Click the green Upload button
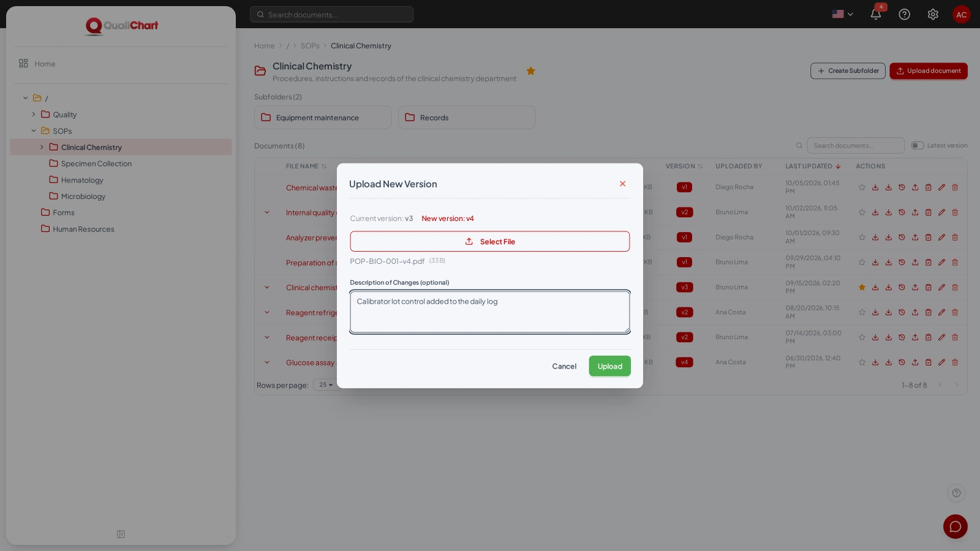Screen dimensions: 980x551 [610, 366]
